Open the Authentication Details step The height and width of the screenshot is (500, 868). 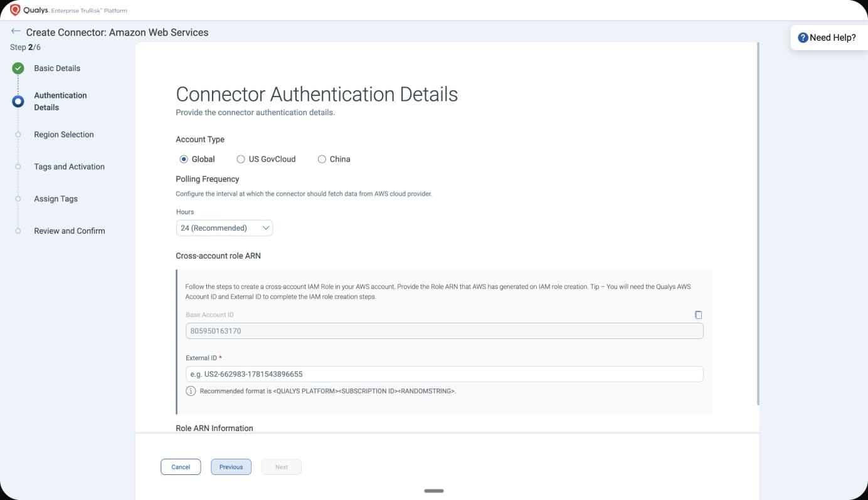60,102
